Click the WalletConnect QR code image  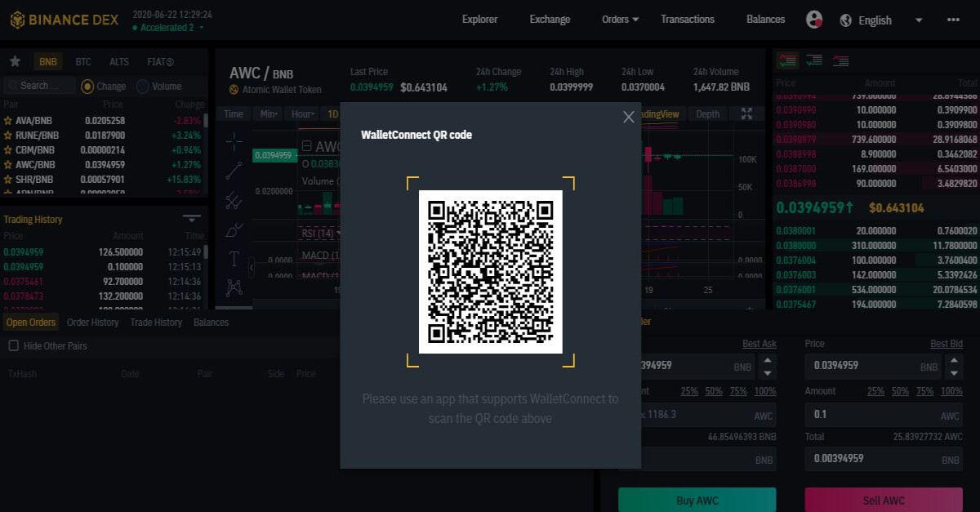pos(491,272)
